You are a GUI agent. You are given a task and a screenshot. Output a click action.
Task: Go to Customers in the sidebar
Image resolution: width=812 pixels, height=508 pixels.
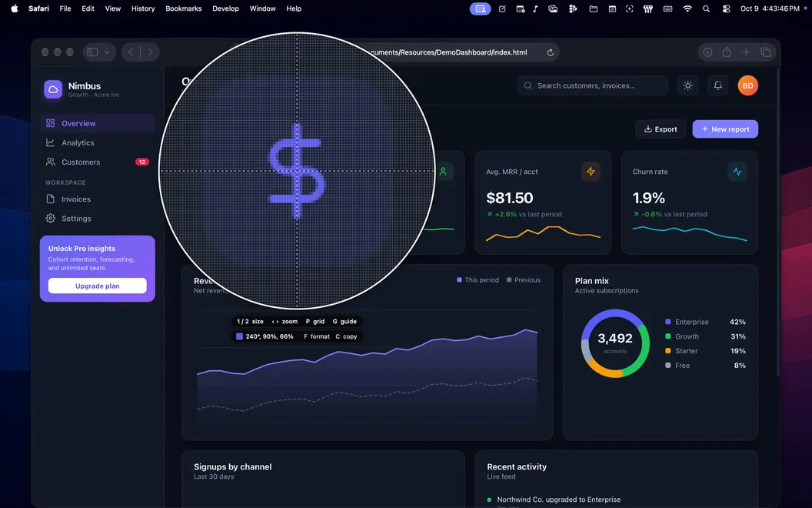pos(97,162)
